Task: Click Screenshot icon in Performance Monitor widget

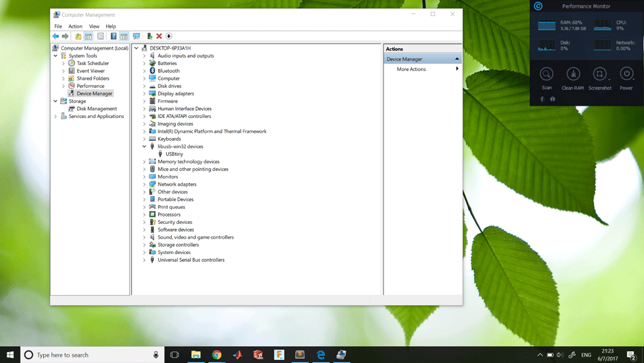Action: pyautogui.click(x=600, y=74)
